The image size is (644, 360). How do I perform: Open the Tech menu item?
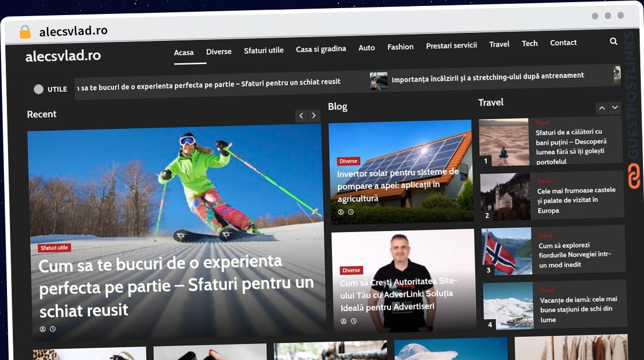point(530,44)
